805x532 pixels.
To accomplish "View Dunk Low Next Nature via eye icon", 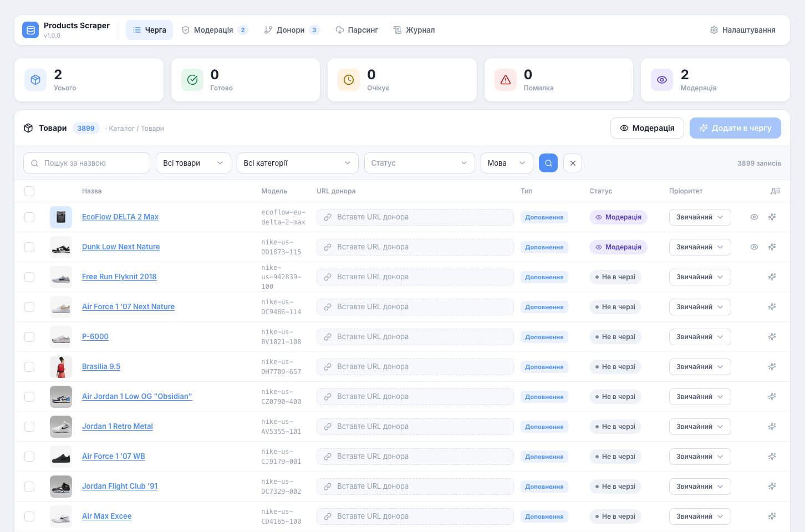I will click(x=754, y=247).
